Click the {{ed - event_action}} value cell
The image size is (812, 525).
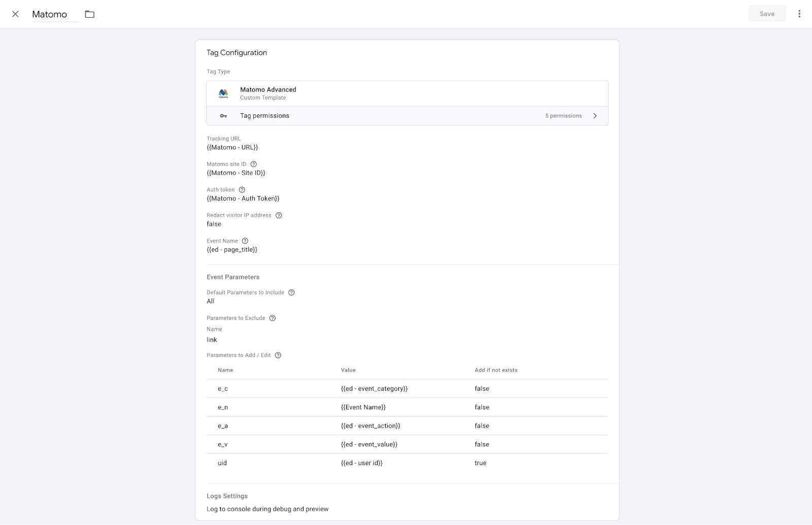(370, 425)
